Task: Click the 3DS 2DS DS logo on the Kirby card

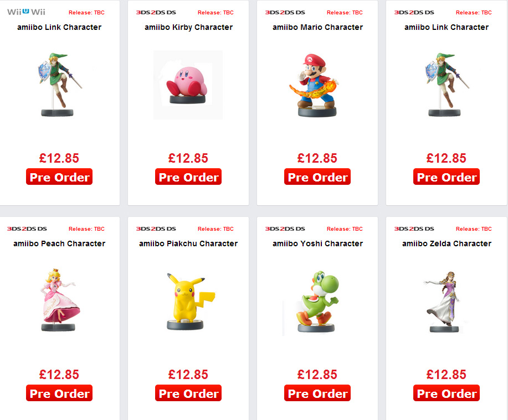Action: tap(156, 12)
